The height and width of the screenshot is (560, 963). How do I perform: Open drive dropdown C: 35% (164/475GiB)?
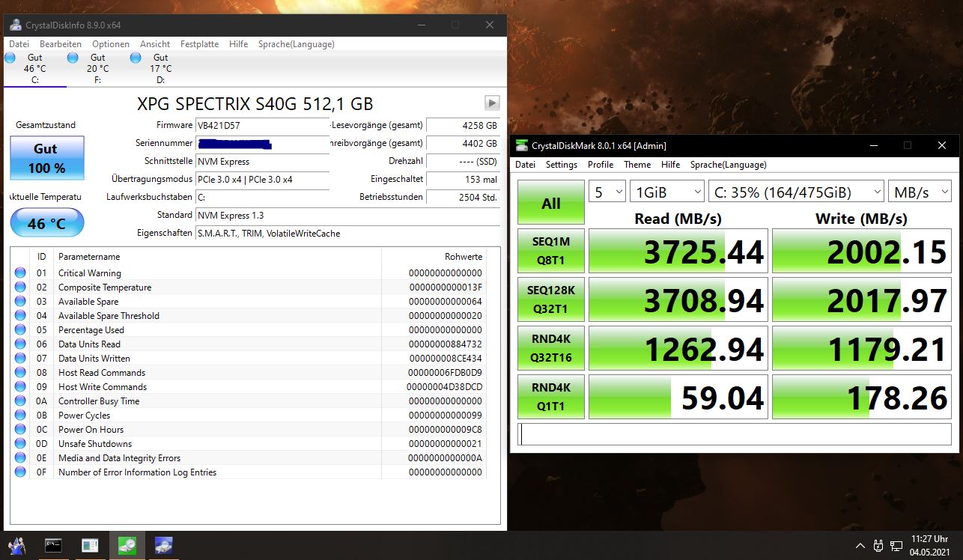[797, 192]
